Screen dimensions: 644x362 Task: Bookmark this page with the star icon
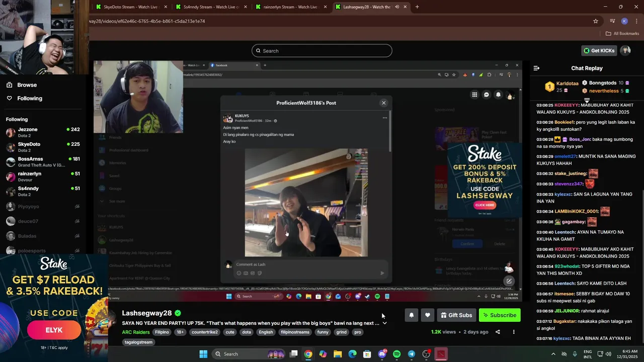click(x=596, y=21)
